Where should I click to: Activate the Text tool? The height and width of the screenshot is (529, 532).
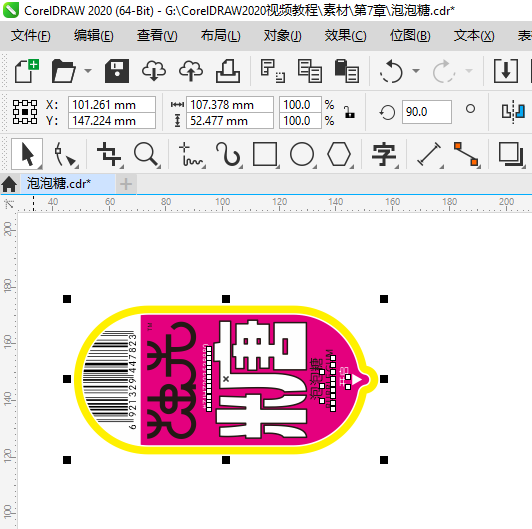[384, 154]
